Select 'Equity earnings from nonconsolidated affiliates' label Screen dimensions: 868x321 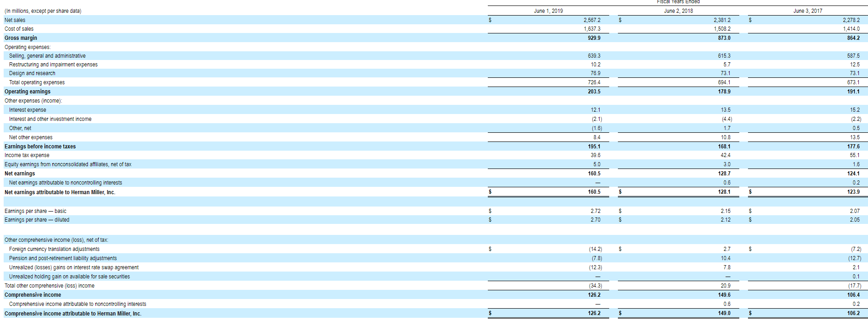tap(68, 164)
